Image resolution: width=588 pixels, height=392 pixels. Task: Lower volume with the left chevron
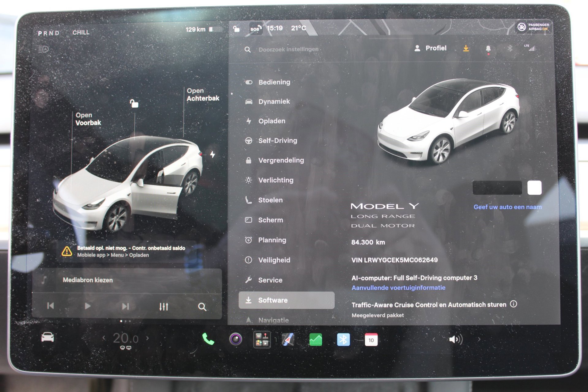434,339
